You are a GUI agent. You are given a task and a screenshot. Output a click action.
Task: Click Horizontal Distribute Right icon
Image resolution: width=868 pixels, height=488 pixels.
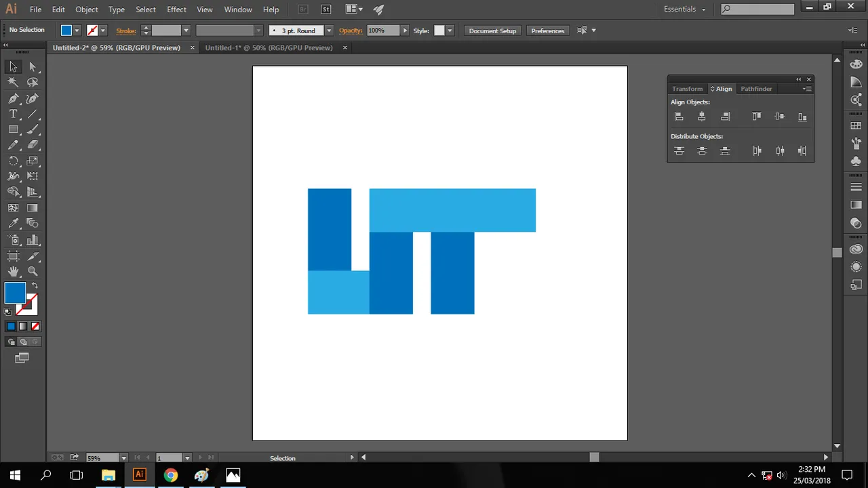(x=802, y=151)
